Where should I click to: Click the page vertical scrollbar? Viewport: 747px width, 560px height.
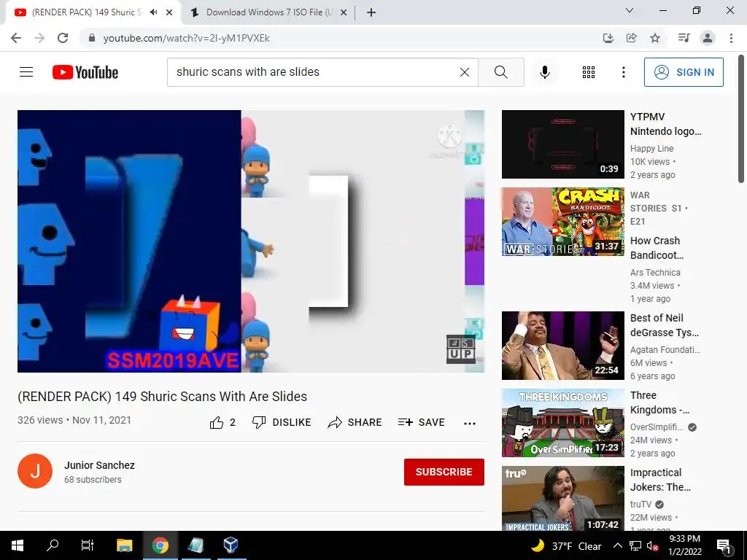click(741, 119)
